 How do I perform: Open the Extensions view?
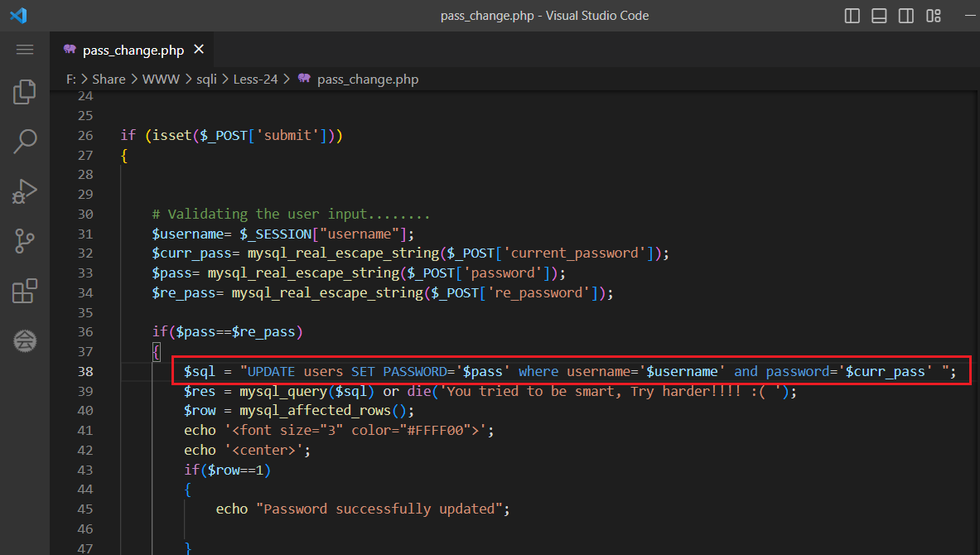(x=25, y=291)
